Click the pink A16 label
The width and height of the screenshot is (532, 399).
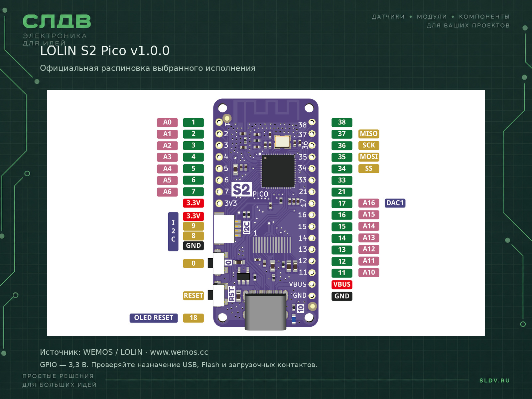coord(369,203)
